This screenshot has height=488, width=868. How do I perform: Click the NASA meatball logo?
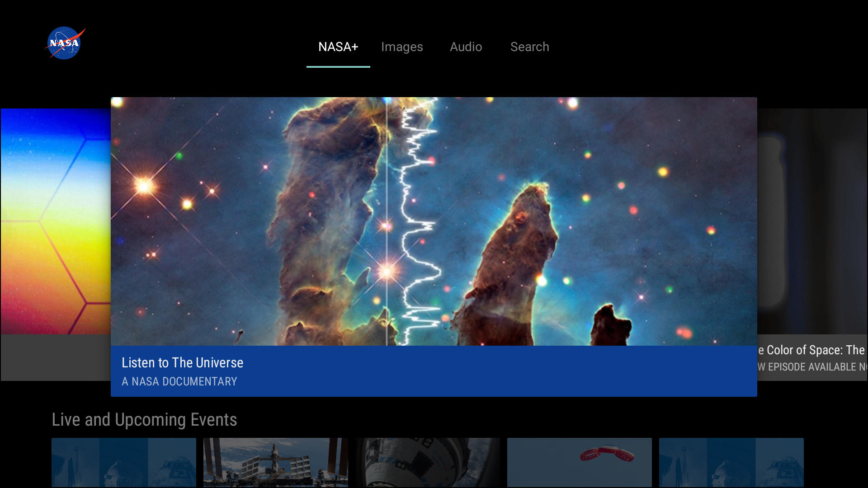[x=65, y=43]
